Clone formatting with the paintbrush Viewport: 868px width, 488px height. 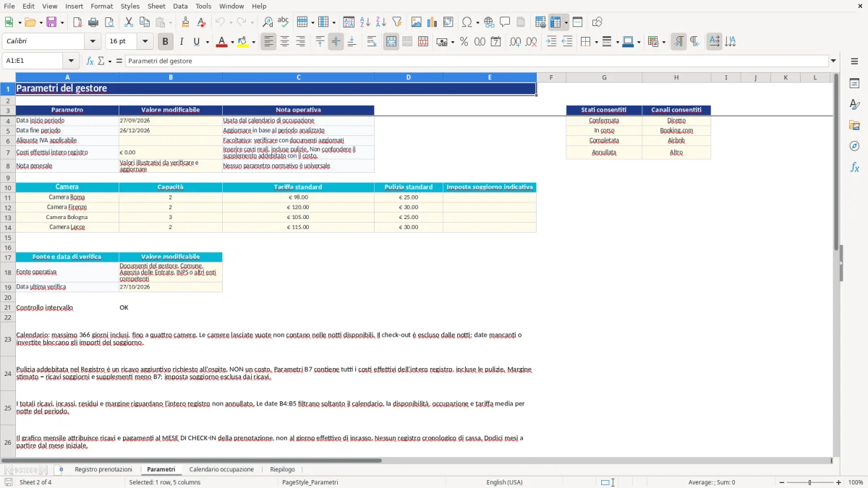(185, 22)
